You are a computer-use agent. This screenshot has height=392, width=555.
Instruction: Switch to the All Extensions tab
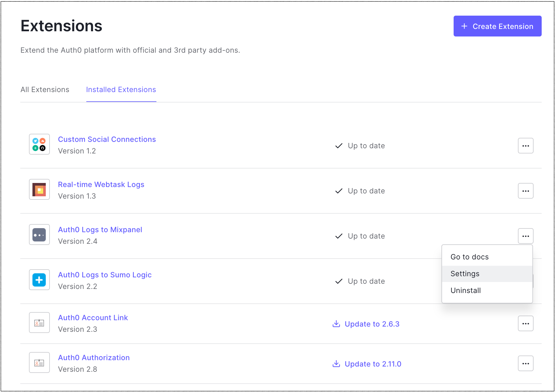coord(45,90)
